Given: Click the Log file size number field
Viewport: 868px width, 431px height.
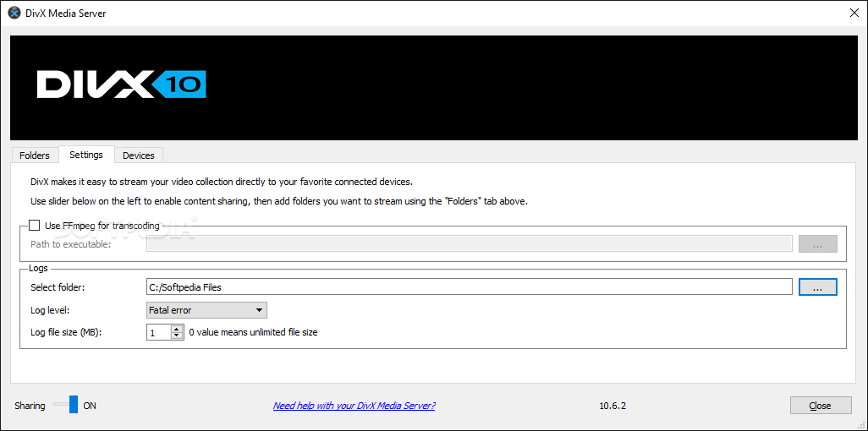Looking at the screenshot, I should coord(159,332).
